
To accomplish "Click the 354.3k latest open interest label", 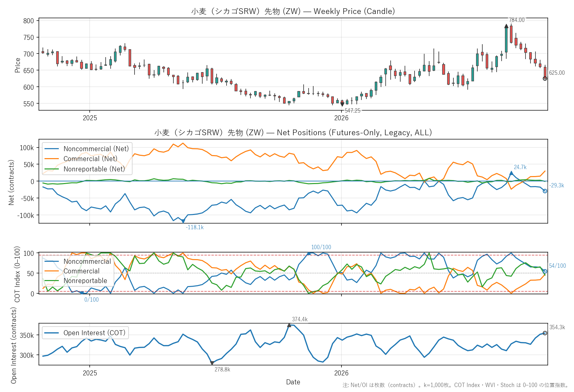I will pyautogui.click(x=557, y=328).
